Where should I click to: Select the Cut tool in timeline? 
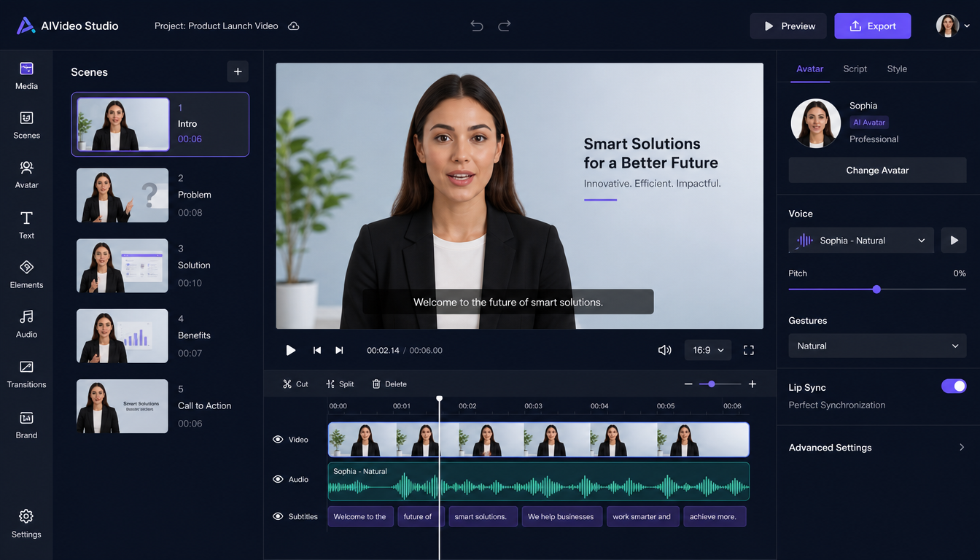coord(295,384)
